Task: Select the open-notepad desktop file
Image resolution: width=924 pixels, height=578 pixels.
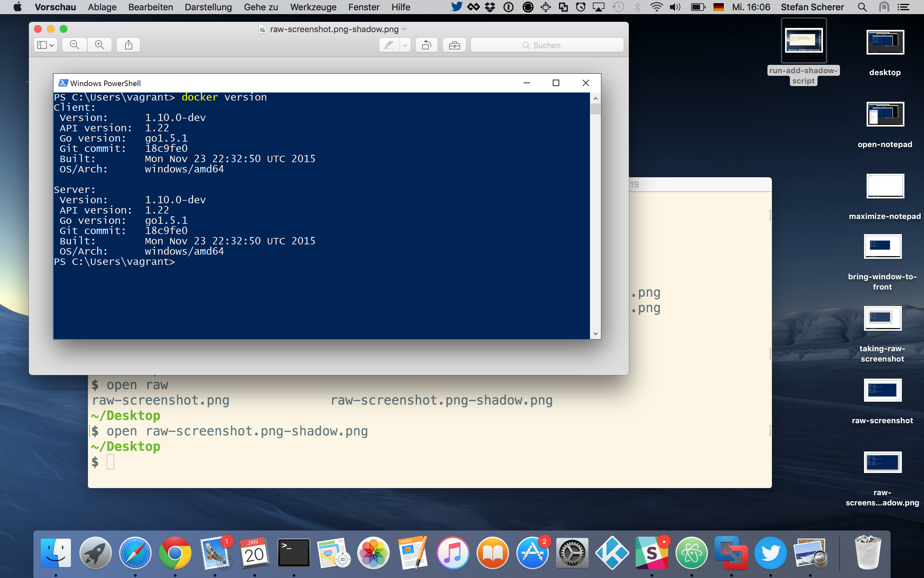Action: point(885,114)
